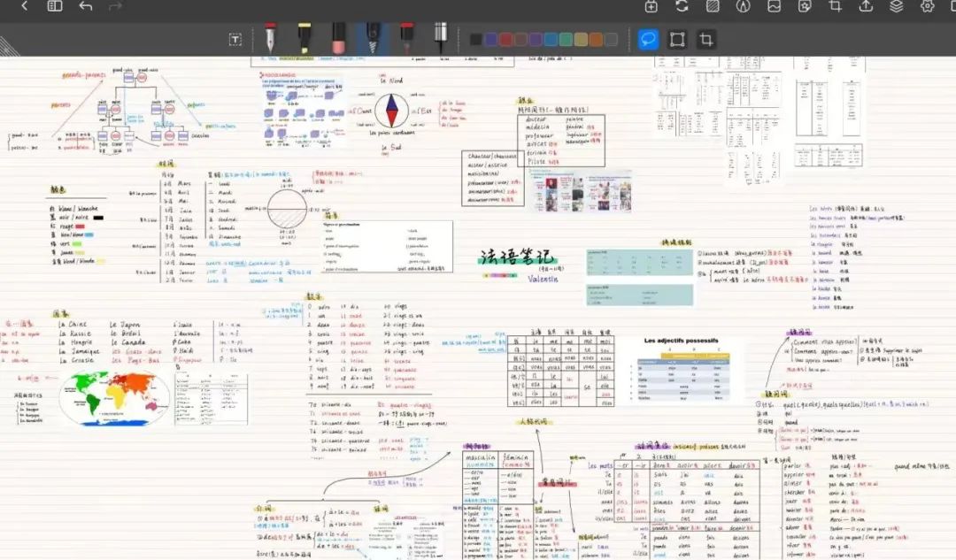Pick the green color swatch
The height and width of the screenshot is (560, 956).
566,39
